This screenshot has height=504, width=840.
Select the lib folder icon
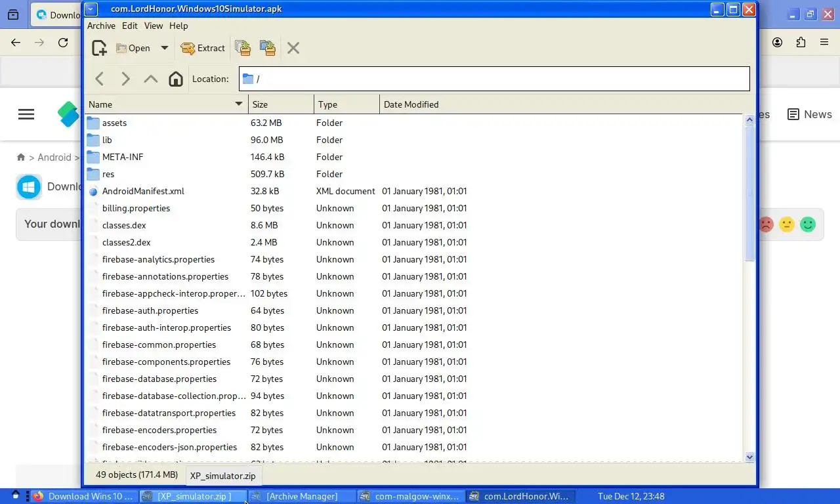[x=93, y=140]
